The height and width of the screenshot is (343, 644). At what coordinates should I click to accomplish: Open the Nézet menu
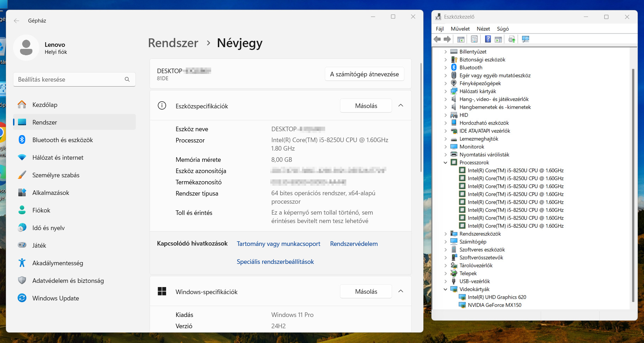pos(483,29)
